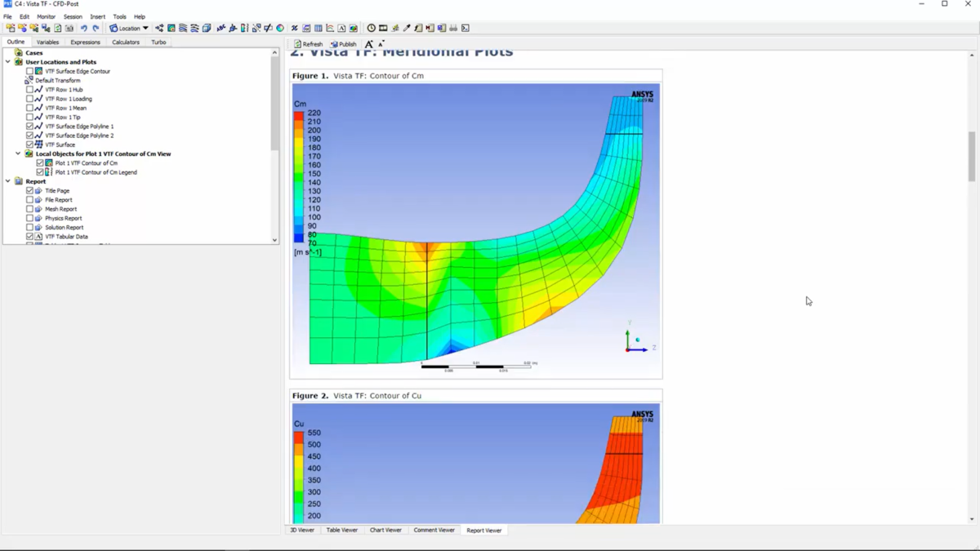
Task: Click the Clip Plane toolbar icon
Action: pos(268,28)
